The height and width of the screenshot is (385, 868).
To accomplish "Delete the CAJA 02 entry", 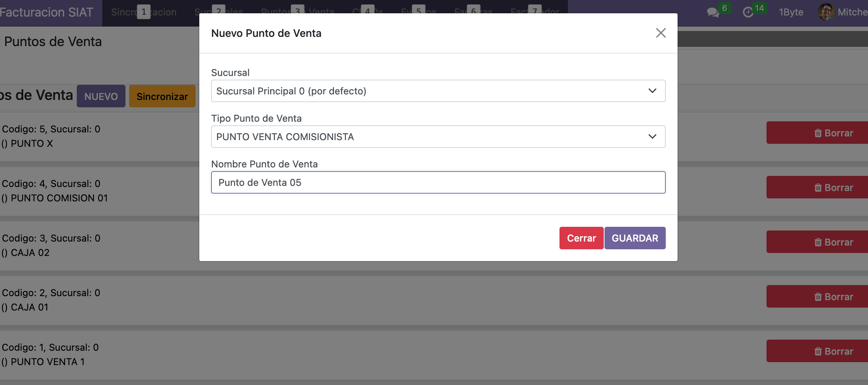I will click(833, 242).
